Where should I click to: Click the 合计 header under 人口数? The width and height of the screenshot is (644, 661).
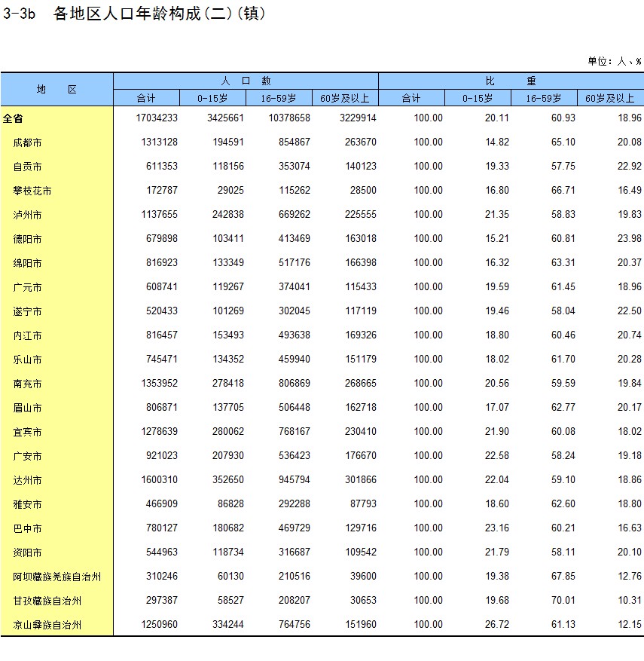tap(146, 98)
